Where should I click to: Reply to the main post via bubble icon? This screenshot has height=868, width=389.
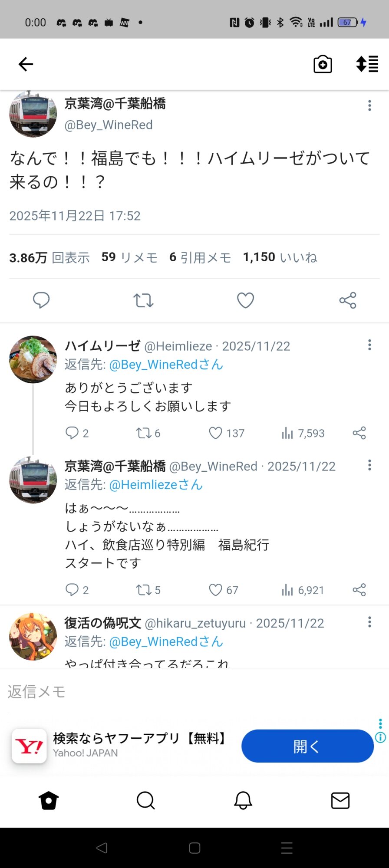[42, 300]
